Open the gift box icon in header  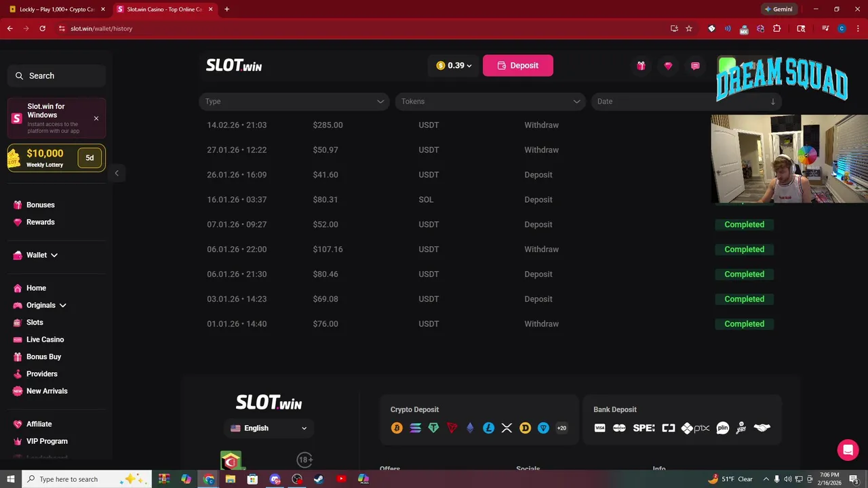tap(641, 66)
